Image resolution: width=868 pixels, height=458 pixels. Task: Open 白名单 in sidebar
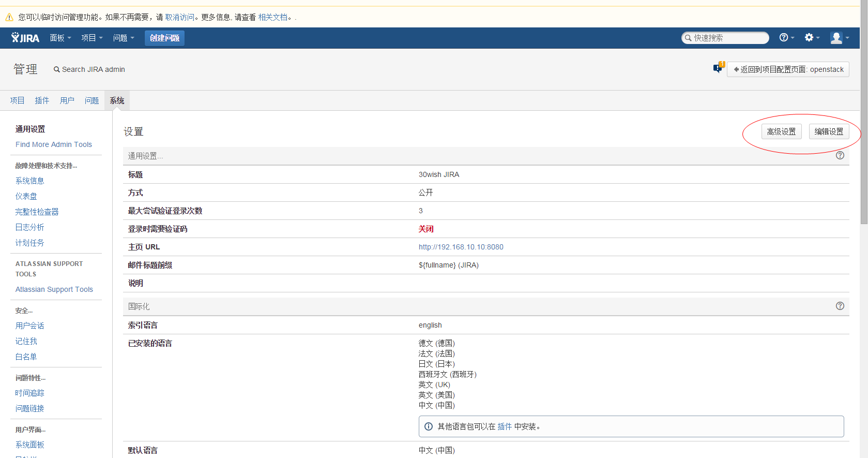coord(26,357)
